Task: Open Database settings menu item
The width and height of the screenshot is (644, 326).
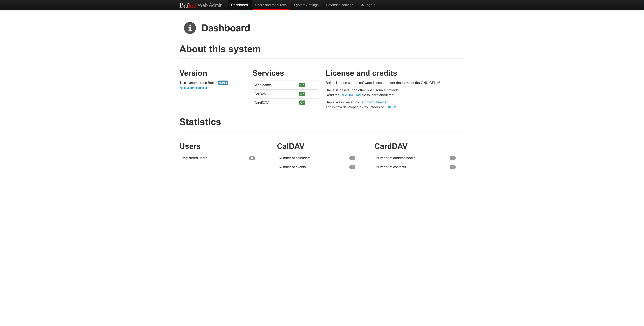Action: [x=339, y=5]
